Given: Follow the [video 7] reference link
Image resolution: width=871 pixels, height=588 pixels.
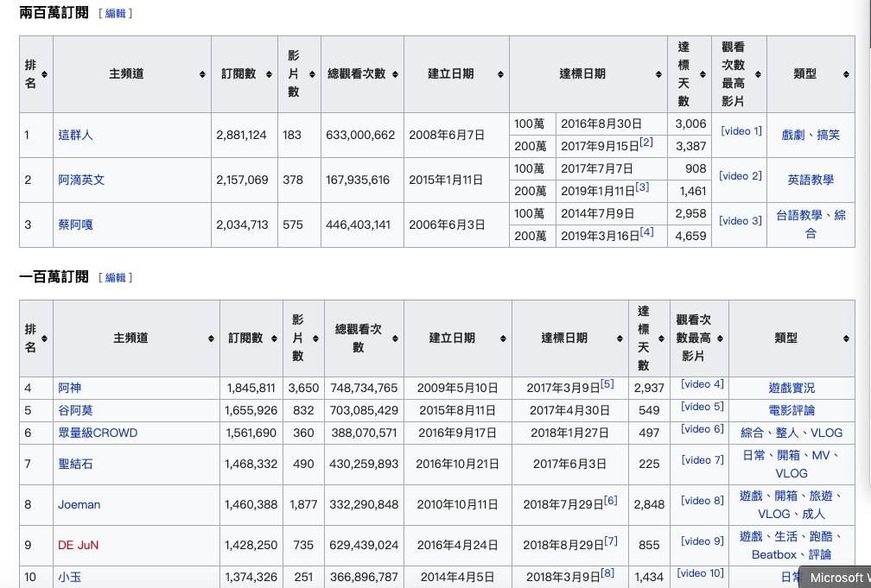Looking at the screenshot, I should pyautogui.click(x=702, y=460).
